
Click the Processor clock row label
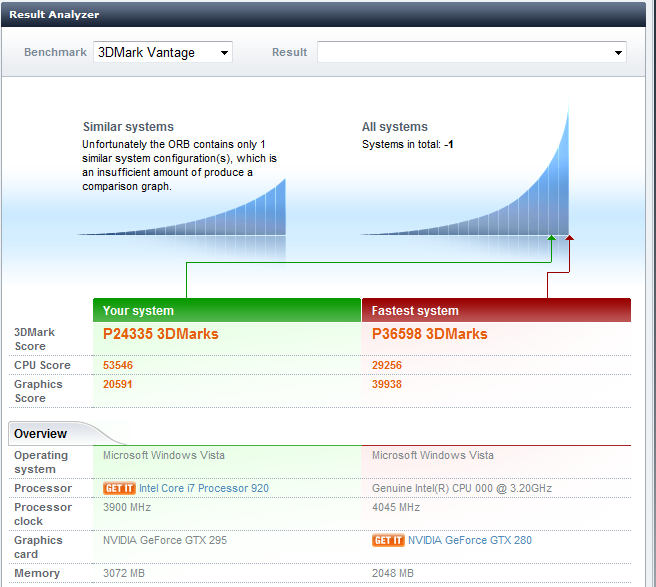(43, 514)
